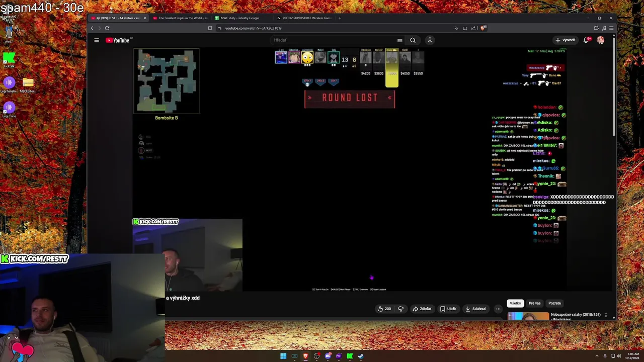Select the Pozreté filter chip
This screenshot has width=644, height=362.
[554, 303]
